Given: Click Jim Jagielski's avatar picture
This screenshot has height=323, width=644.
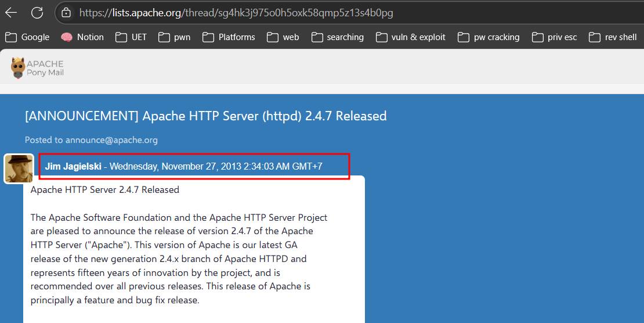Looking at the screenshot, I should pos(19,169).
